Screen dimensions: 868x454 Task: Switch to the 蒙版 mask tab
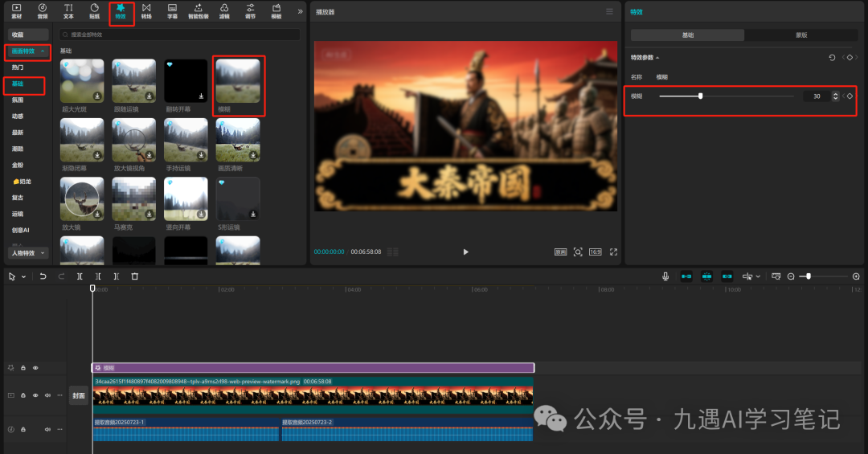click(801, 35)
